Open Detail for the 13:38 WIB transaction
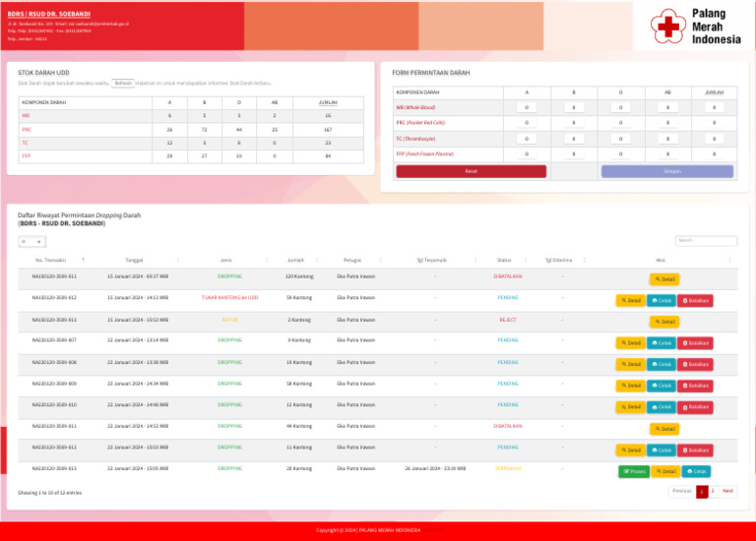 pos(631,365)
